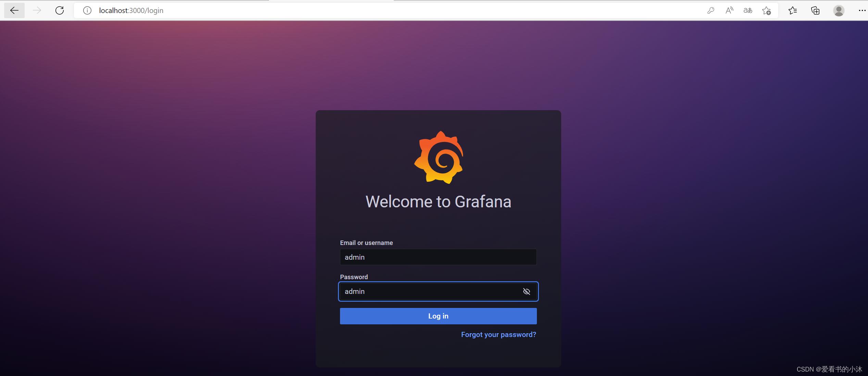The image size is (868, 376).
Task: Open the Collections icon
Action: click(815, 11)
